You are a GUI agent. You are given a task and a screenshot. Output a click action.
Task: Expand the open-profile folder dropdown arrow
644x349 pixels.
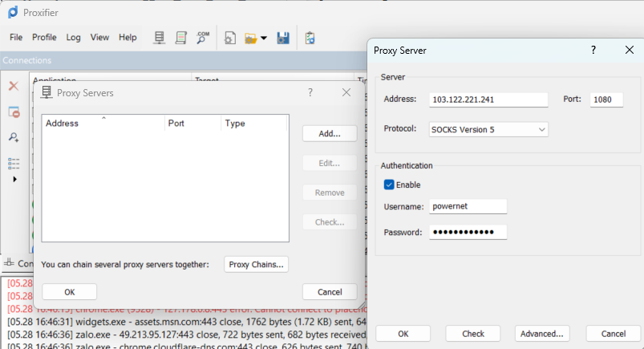263,39
